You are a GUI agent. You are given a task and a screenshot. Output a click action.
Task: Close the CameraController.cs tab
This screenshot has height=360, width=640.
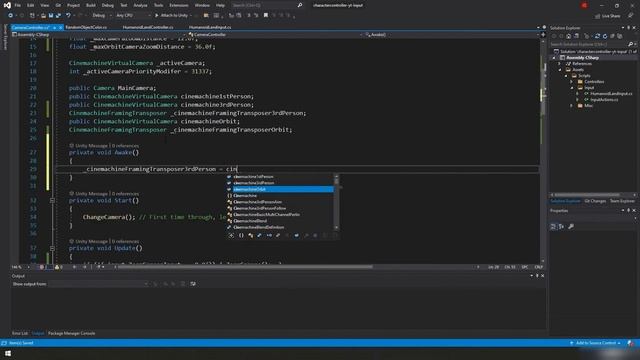(60, 27)
